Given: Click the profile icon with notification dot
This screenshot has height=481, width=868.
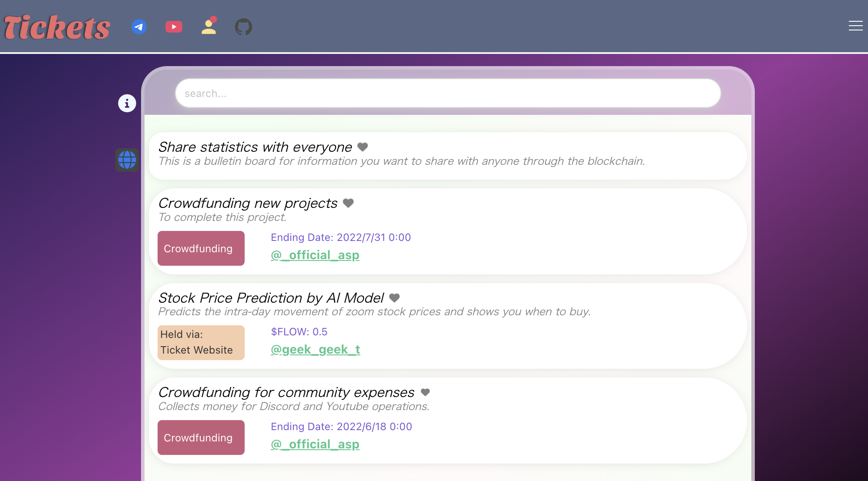Looking at the screenshot, I should (x=209, y=27).
